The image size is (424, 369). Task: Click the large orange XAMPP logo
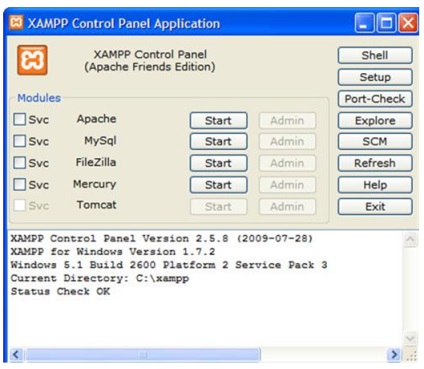click(x=32, y=60)
